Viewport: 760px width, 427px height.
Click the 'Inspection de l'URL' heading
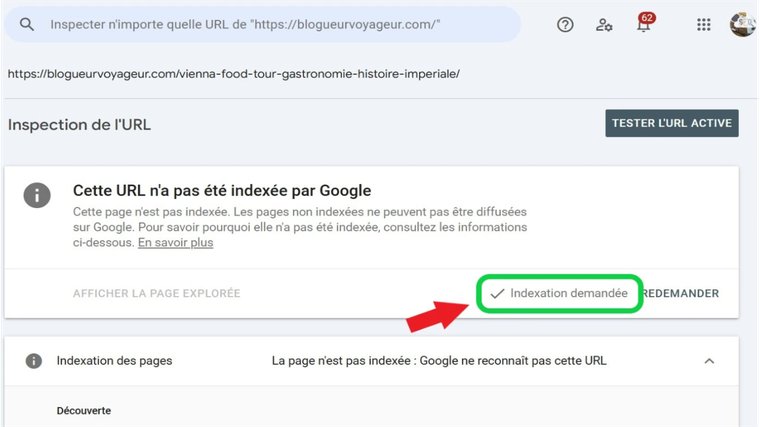pos(79,125)
